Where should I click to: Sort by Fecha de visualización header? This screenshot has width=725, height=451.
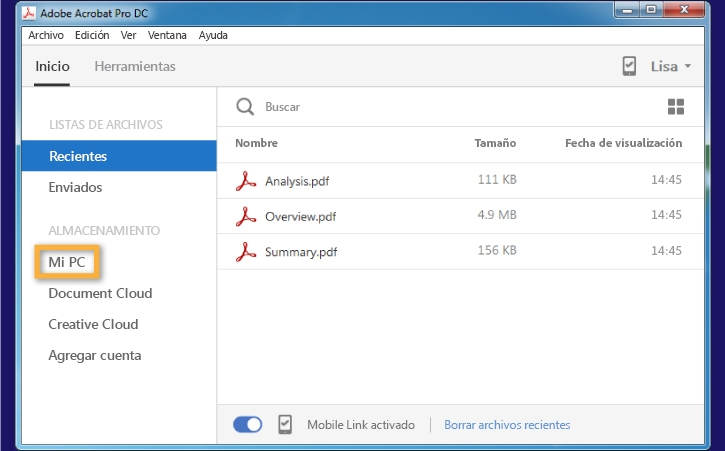tap(623, 143)
